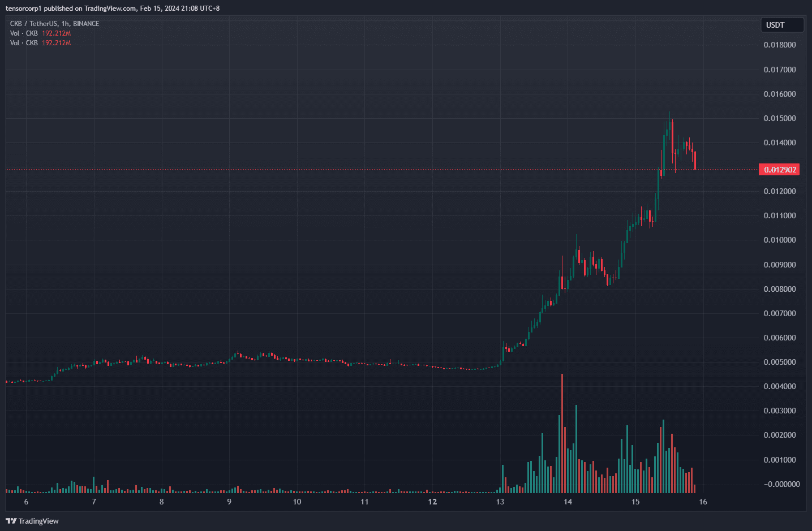Click the BINANCE exchange label in the legend
This screenshot has width=812, height=531.
[x=86, y=23]
